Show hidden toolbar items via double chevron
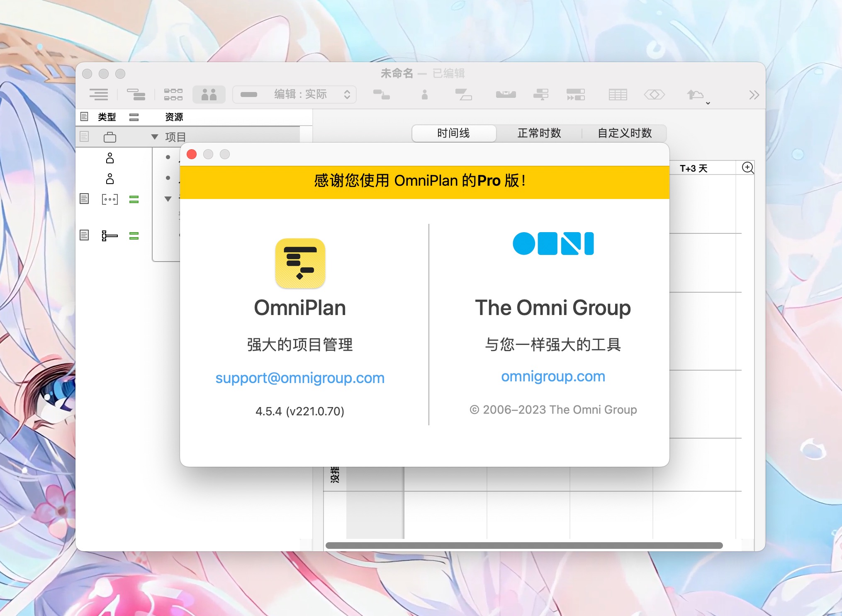The height and width of the screenshot is (616, 842). click(x=754, y=95)
